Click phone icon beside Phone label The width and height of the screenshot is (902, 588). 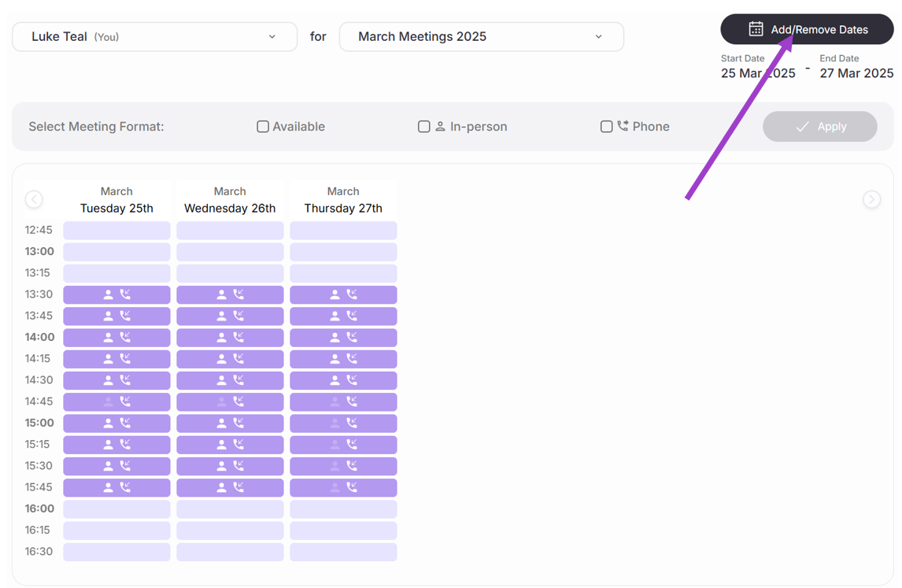(623, 126)
